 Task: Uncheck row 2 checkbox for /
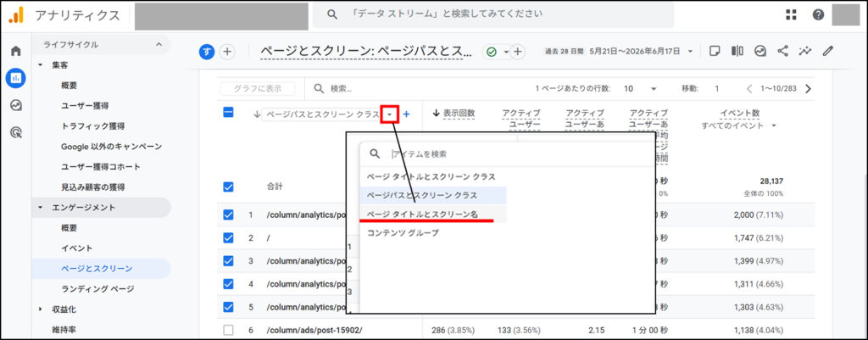pos(228,238)
